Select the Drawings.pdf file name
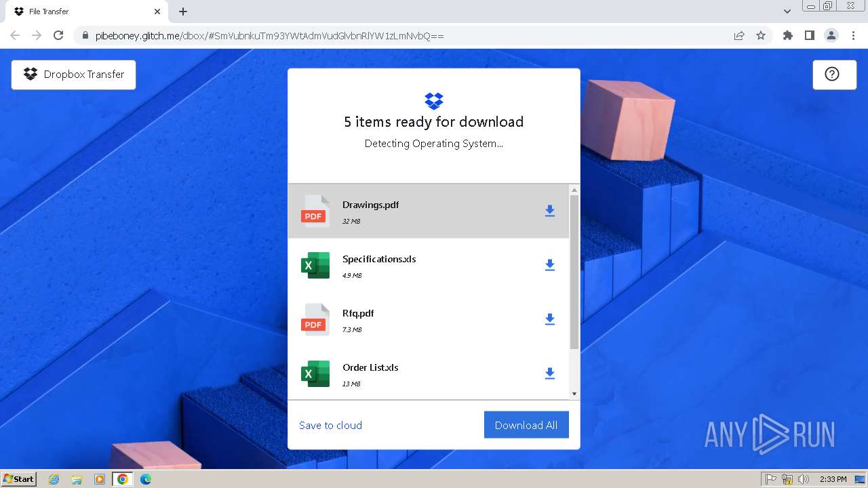This screenshot has height=488, width=868. click(370, 205)
